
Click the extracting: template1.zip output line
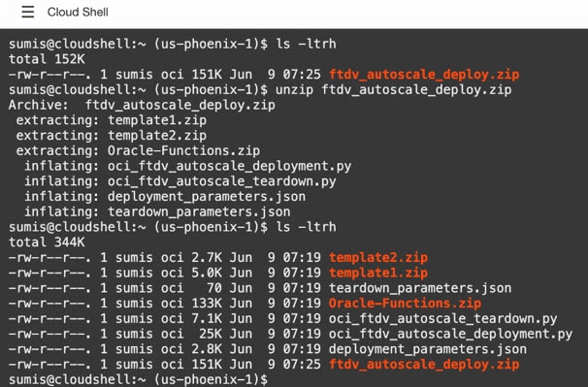tap(111, 120)
